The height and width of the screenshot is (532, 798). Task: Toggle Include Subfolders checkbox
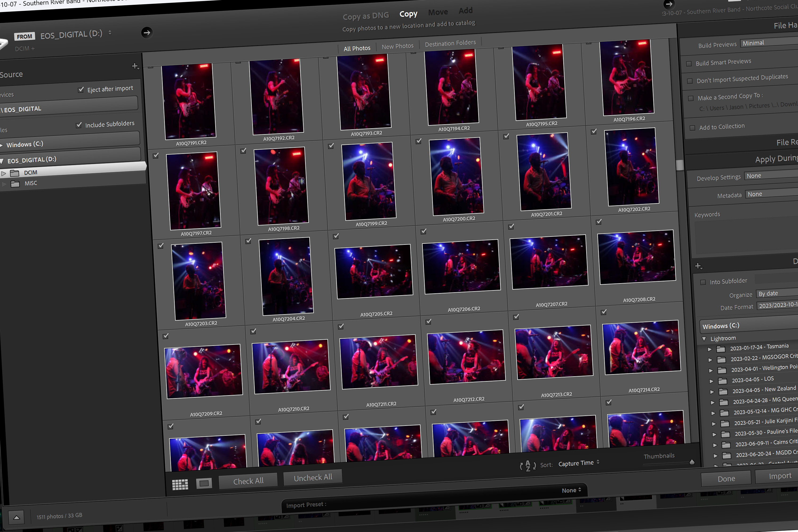(79, 125)
